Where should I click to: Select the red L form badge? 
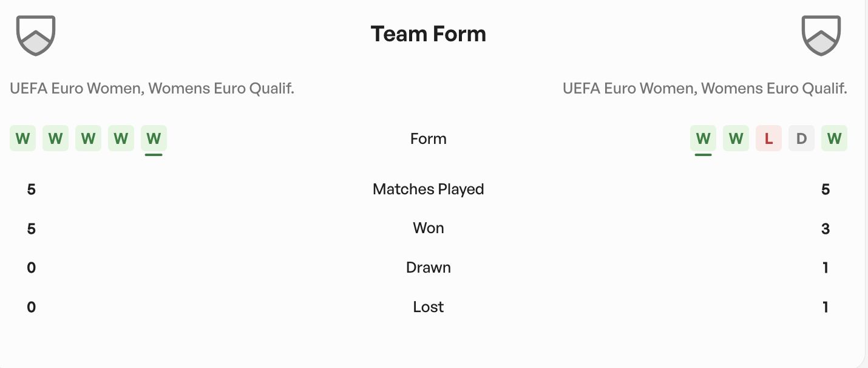tap(768, 138)
